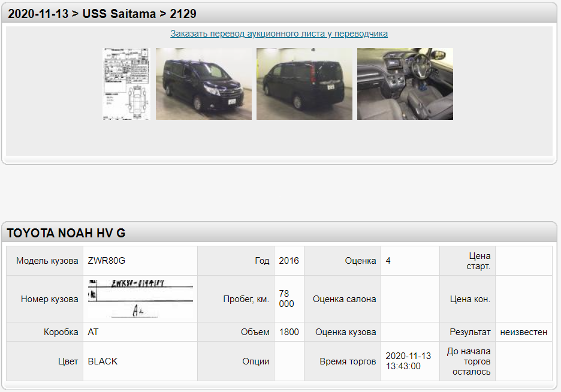Click the engine volume value '1800'

[x=289, y=332]
